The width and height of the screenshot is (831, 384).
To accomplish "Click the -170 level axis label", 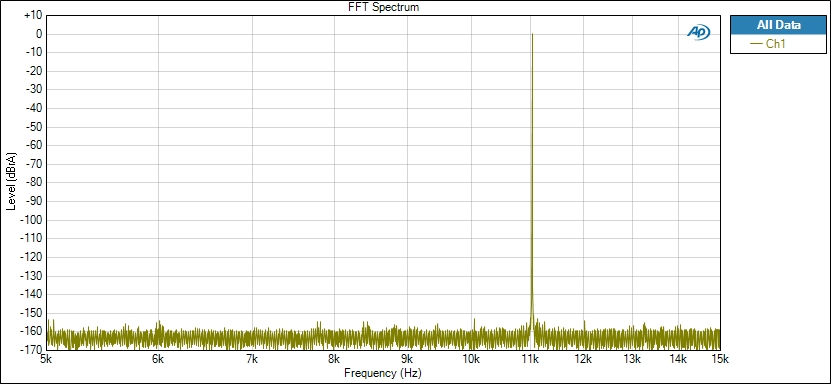I will coord(31,350).
